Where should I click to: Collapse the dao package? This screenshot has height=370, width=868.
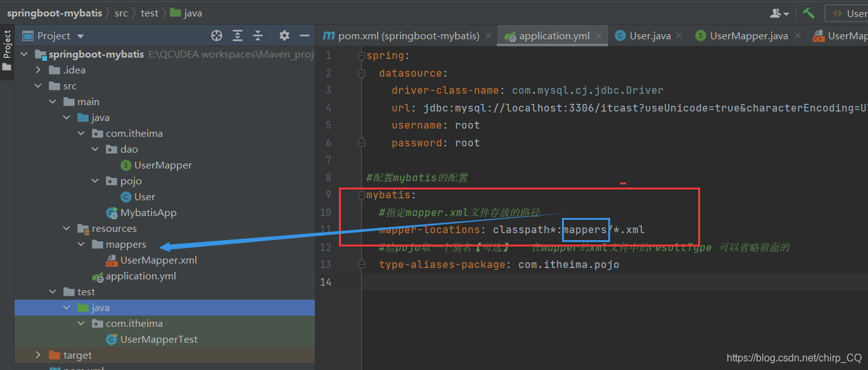coord(95,149)
